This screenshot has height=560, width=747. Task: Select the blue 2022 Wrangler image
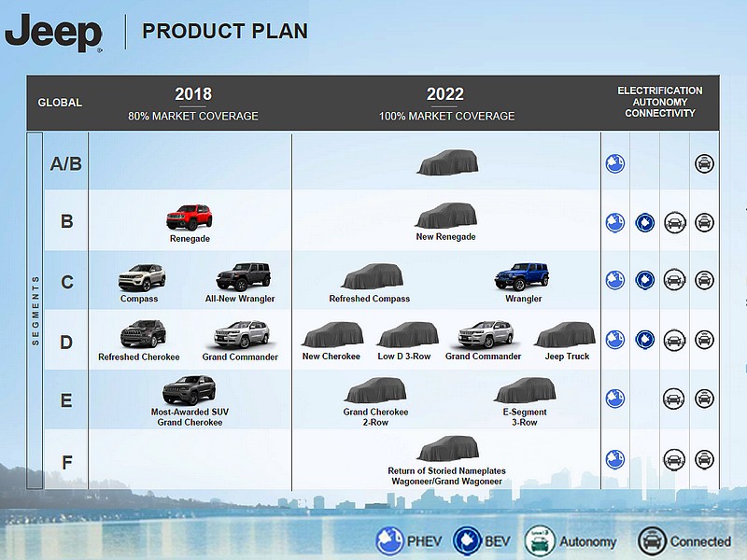pos(522,276)
